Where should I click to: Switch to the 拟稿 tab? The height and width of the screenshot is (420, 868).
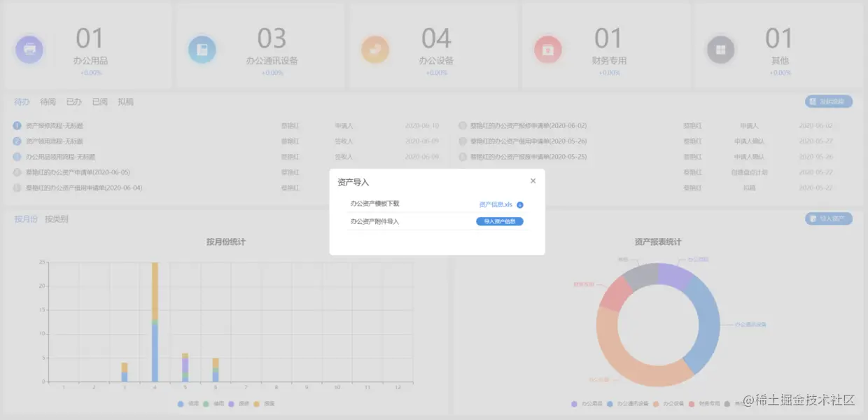126,102
